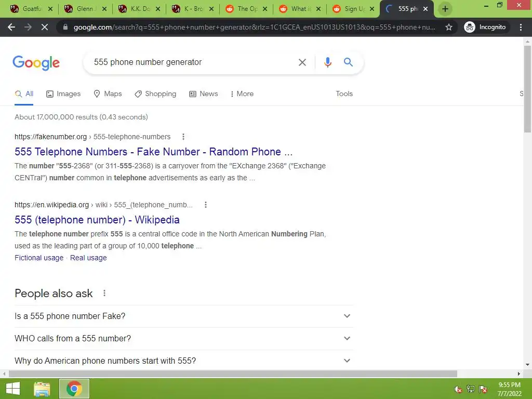Switch to the Sign Up Reddit tab

pos(353,9)
